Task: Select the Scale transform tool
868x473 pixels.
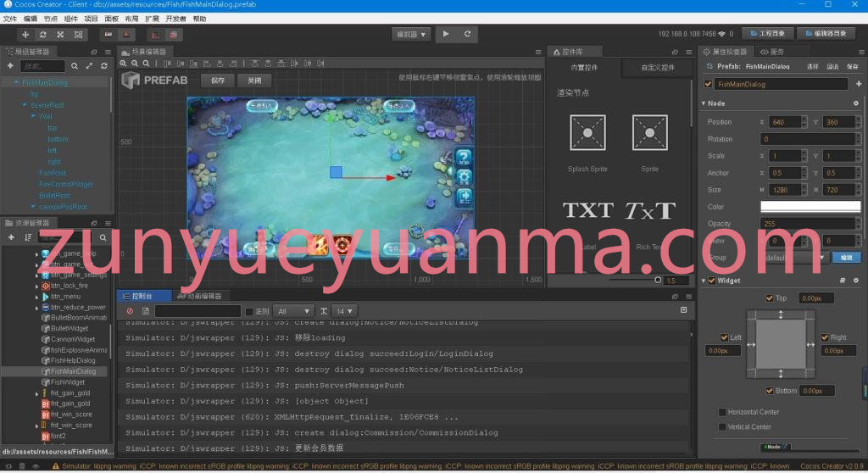Action: (x=60, y=35)
